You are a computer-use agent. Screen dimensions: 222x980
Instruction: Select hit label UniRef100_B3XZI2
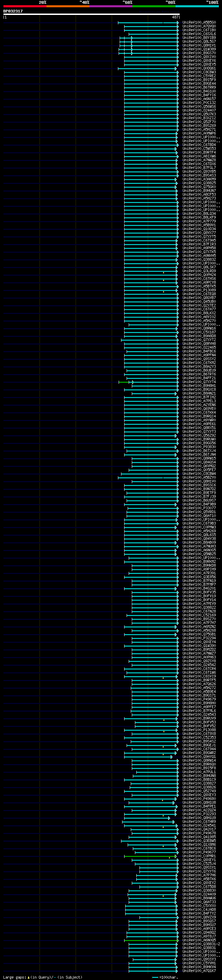click(199, 118)
